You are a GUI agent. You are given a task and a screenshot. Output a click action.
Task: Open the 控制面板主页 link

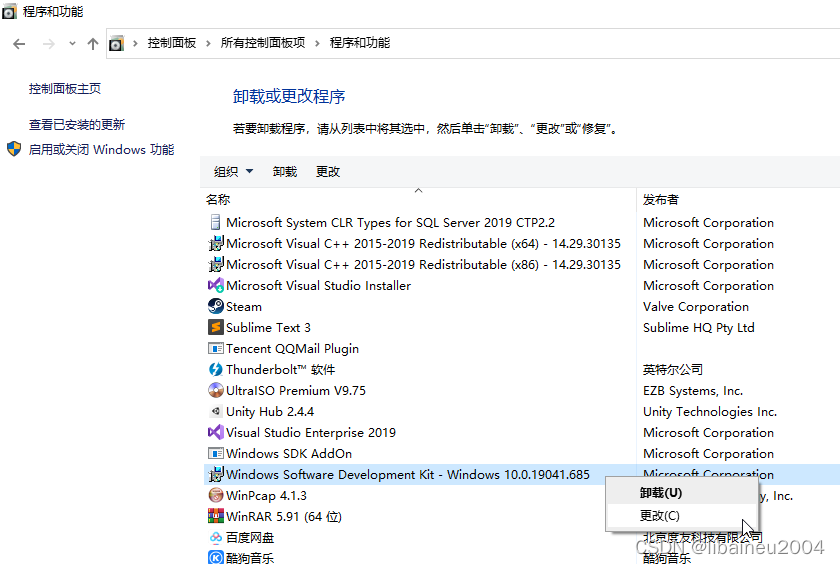(65, 88)
